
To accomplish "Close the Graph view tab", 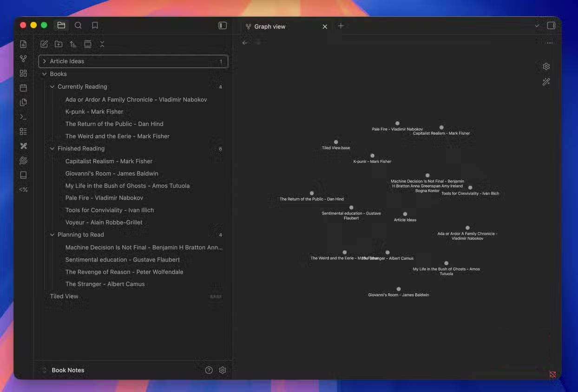I will (x=325, y=26).
